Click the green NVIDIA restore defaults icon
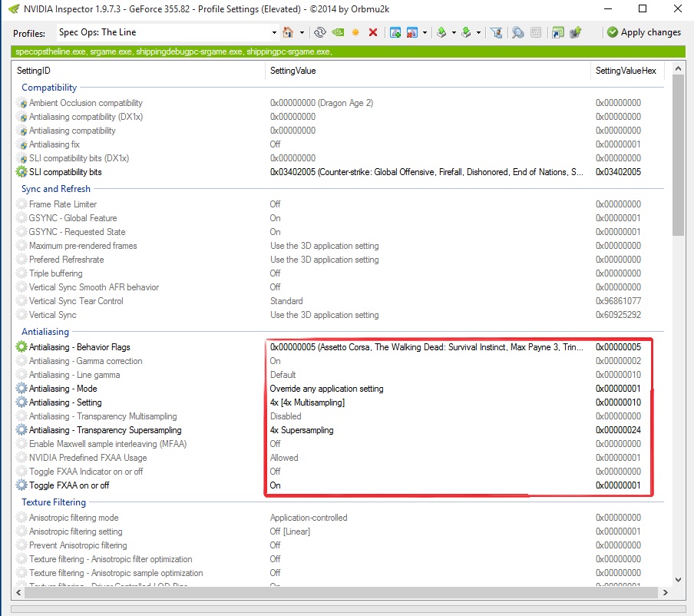 338,32
